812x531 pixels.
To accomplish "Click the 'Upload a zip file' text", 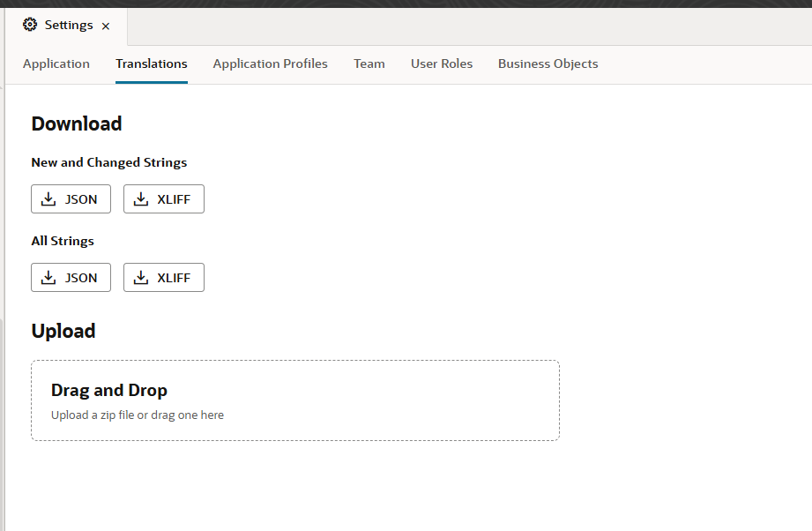I will pyautogui.click(x=138, y=415).
